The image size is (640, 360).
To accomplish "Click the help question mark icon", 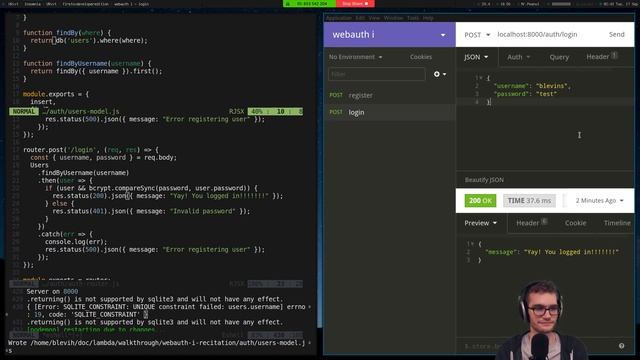I will 621,346.
